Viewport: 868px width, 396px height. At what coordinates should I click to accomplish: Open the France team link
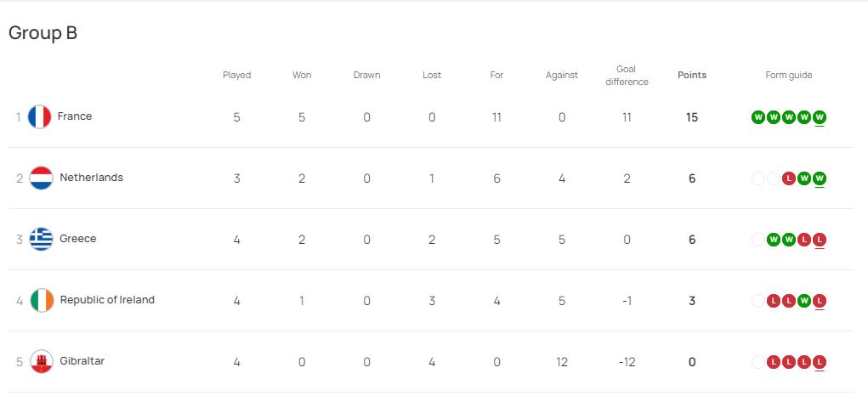point(75,116)
